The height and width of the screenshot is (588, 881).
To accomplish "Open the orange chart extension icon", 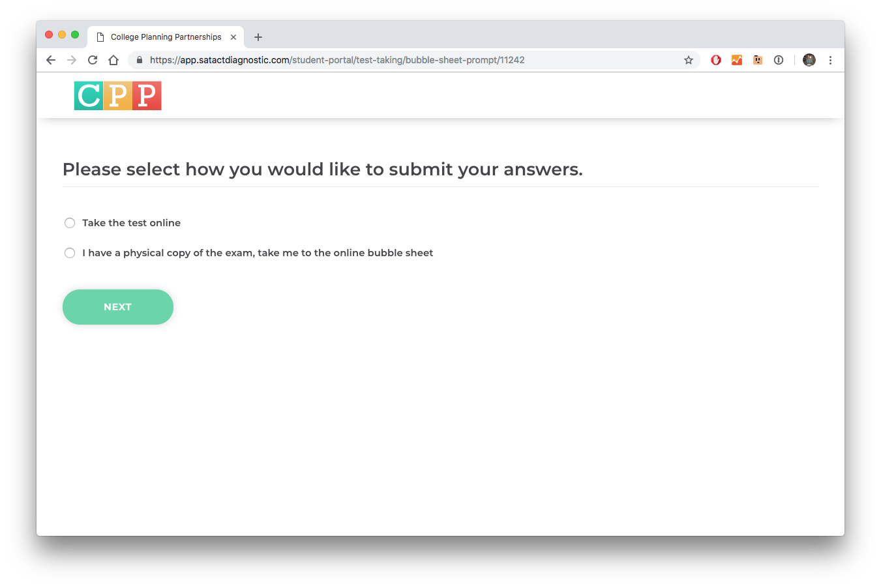I will click(x=737, y=60).
